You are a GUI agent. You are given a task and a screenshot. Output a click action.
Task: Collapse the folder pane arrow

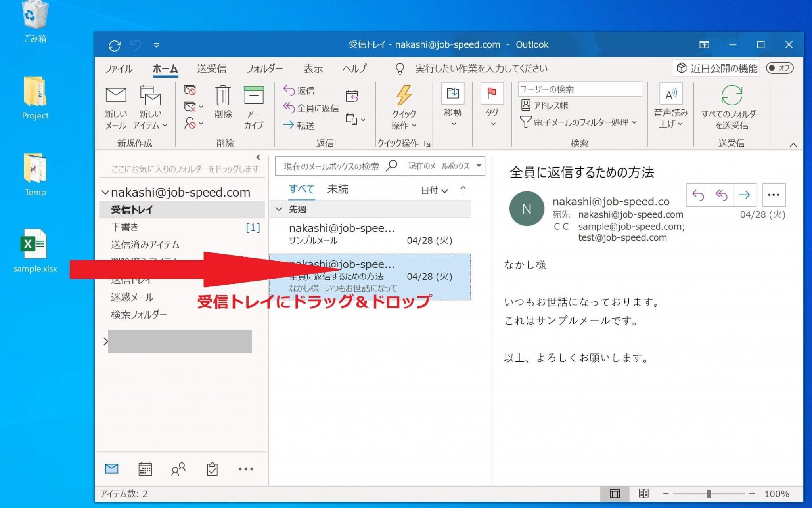(x=258, y=157)
